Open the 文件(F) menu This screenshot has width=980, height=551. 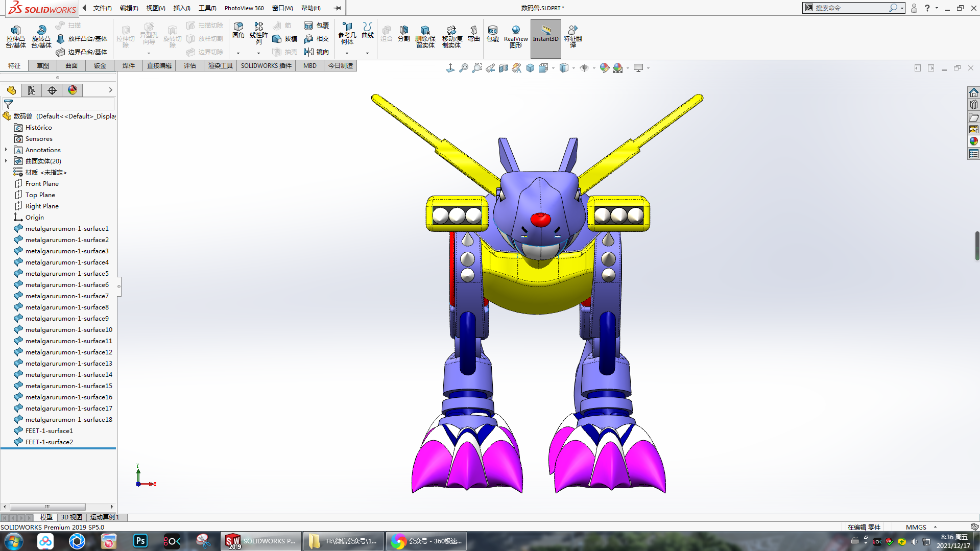102,8
